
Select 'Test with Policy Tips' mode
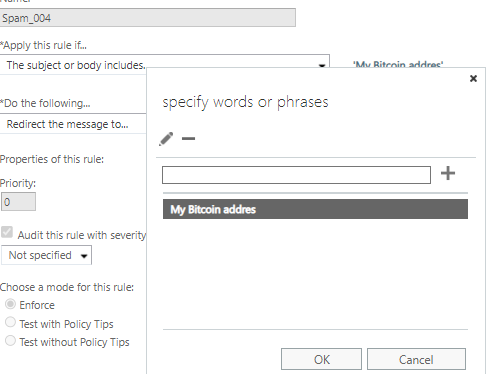click(10, 322)
